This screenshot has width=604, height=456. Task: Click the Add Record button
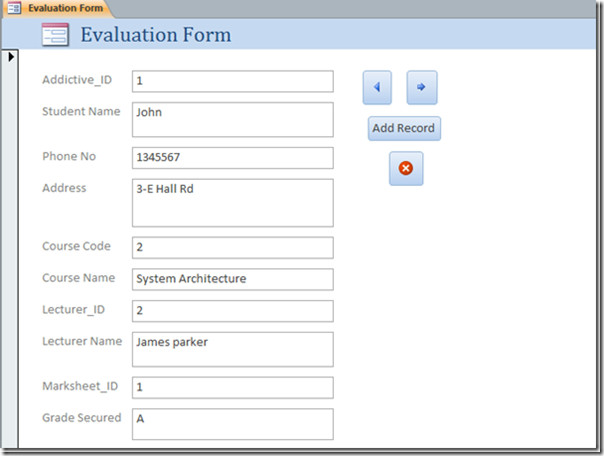404,128
